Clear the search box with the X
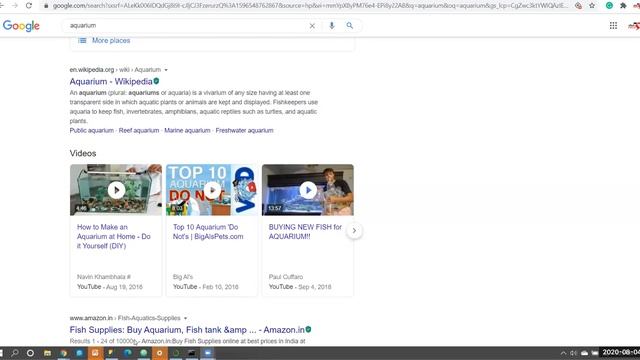This screenshot has height=360, width=640. click(x=312, y=26)
